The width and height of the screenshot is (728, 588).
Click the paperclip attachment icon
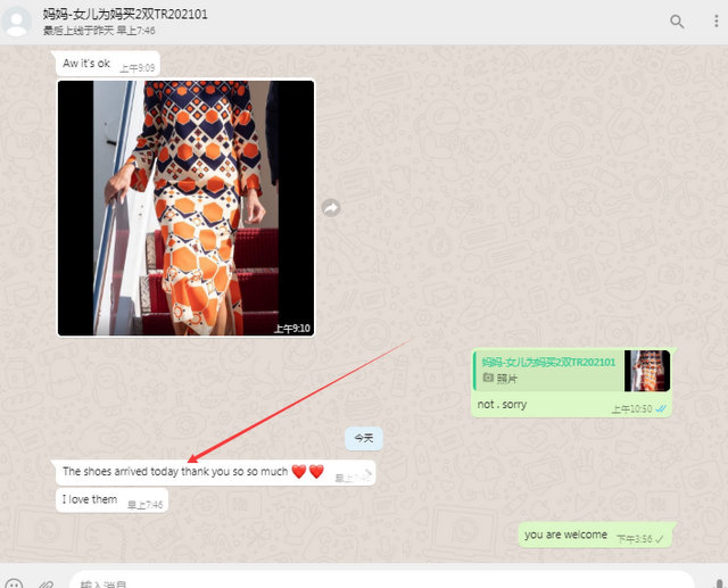tap(45, 583)
